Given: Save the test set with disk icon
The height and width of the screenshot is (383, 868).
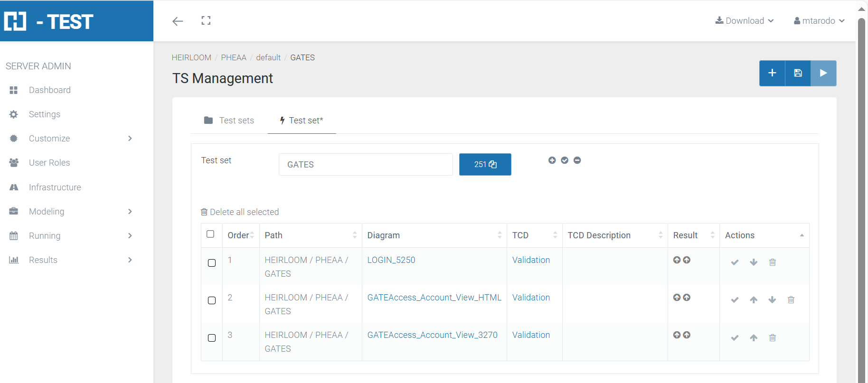Looking at the screenshot, I should 798,73.
